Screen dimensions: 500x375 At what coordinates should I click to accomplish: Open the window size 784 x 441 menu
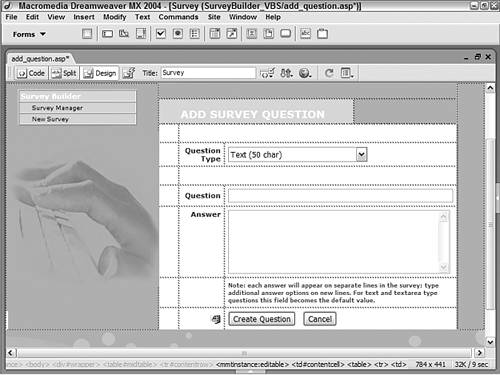[x=430, y=364]
